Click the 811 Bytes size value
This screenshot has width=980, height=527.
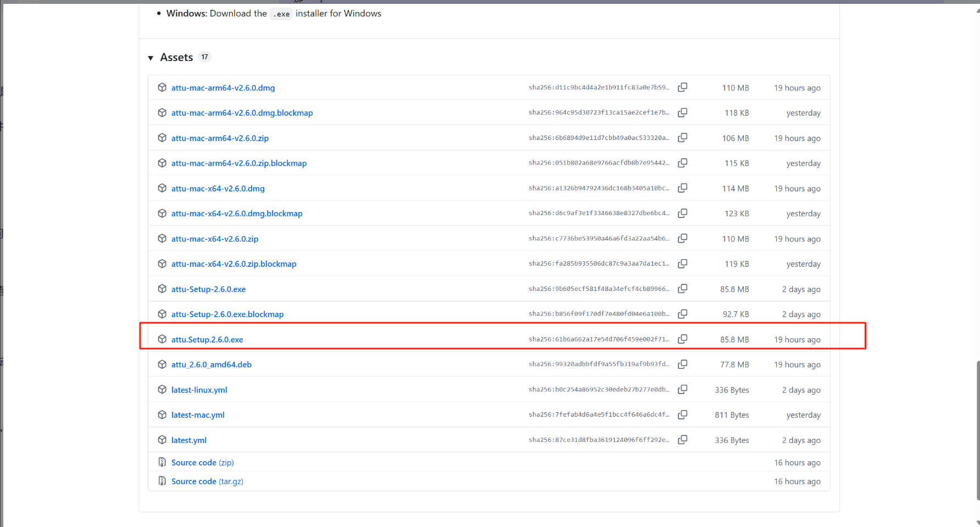click(732, 415)
